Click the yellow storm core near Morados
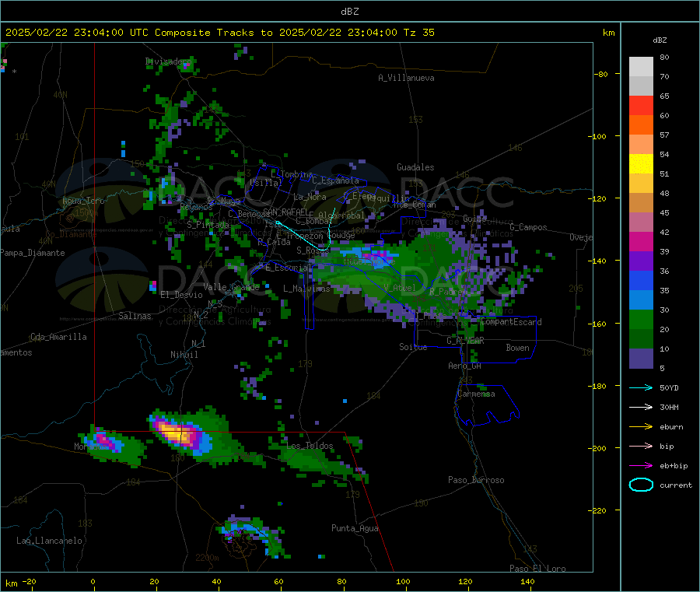Image resolution: width=700 pixels, height=592 pixels. click(x=176, y=433)
